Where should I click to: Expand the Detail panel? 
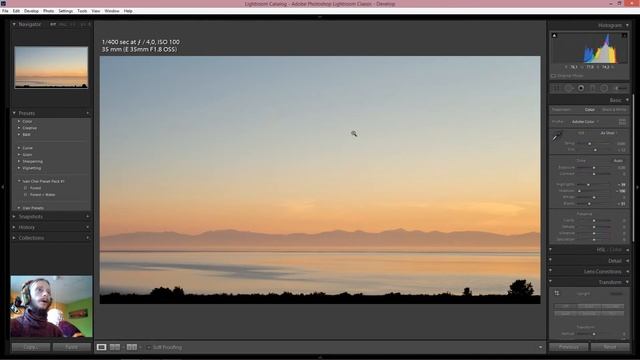627,261
